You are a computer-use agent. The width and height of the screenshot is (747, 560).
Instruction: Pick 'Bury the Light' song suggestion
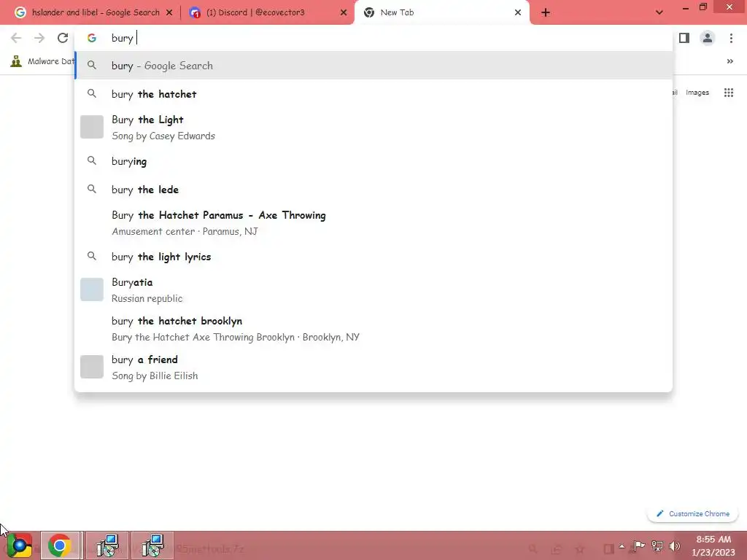tap(373, 127)
